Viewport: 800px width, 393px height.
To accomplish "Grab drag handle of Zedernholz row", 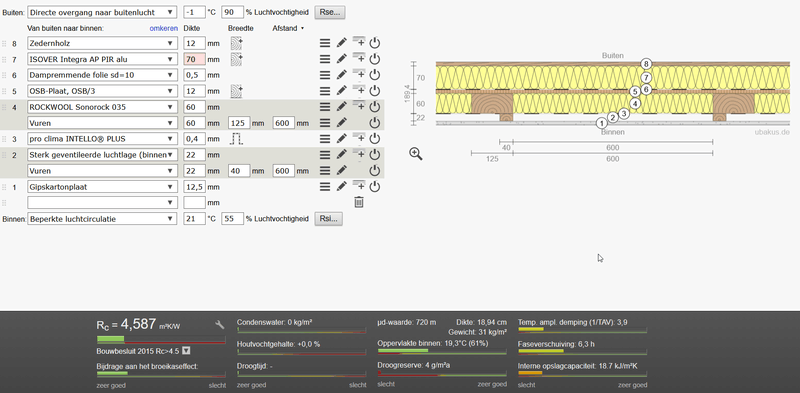I will click(x=5, y=43).
